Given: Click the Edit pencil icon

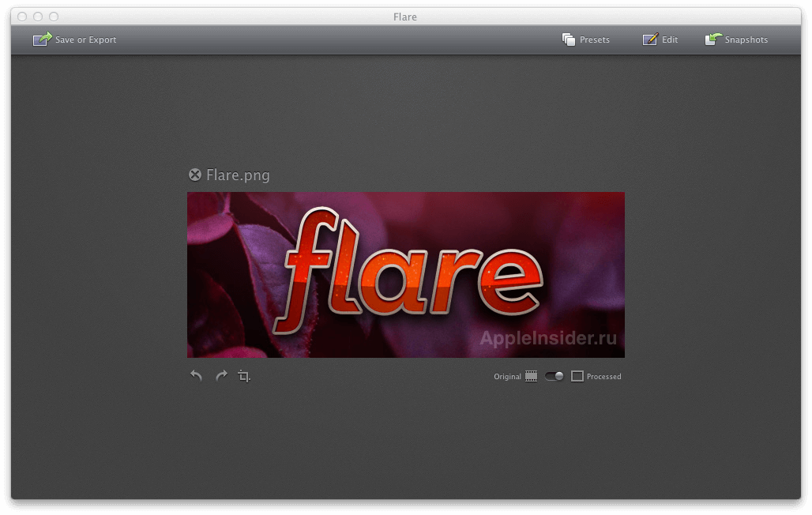Looking at the screenshot, I should click(x=650, y=39).
